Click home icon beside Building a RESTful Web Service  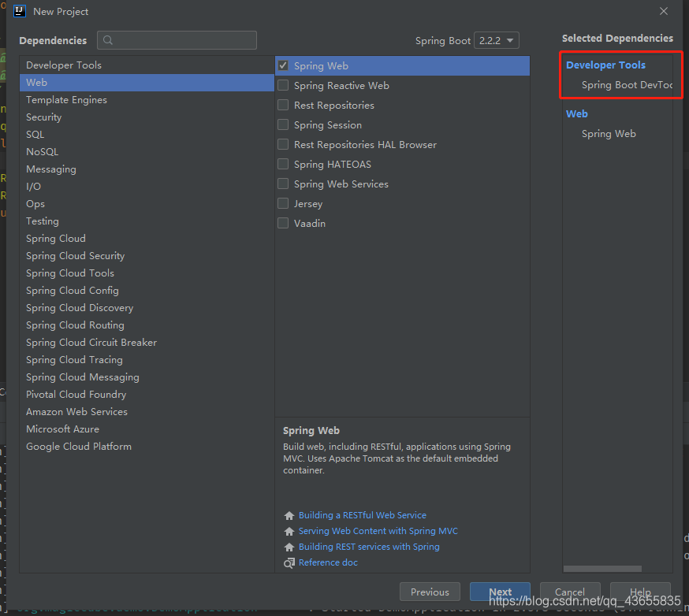(x=289, y=515)
